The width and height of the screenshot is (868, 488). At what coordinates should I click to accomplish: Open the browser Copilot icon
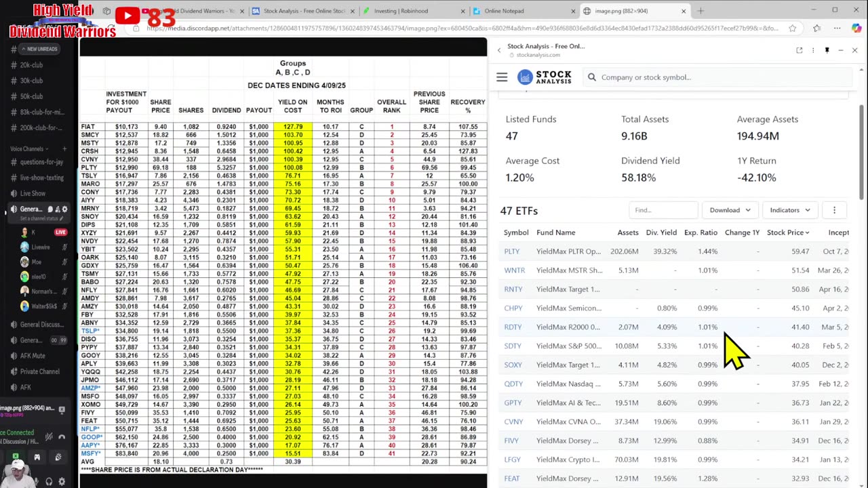coord(856,28)
